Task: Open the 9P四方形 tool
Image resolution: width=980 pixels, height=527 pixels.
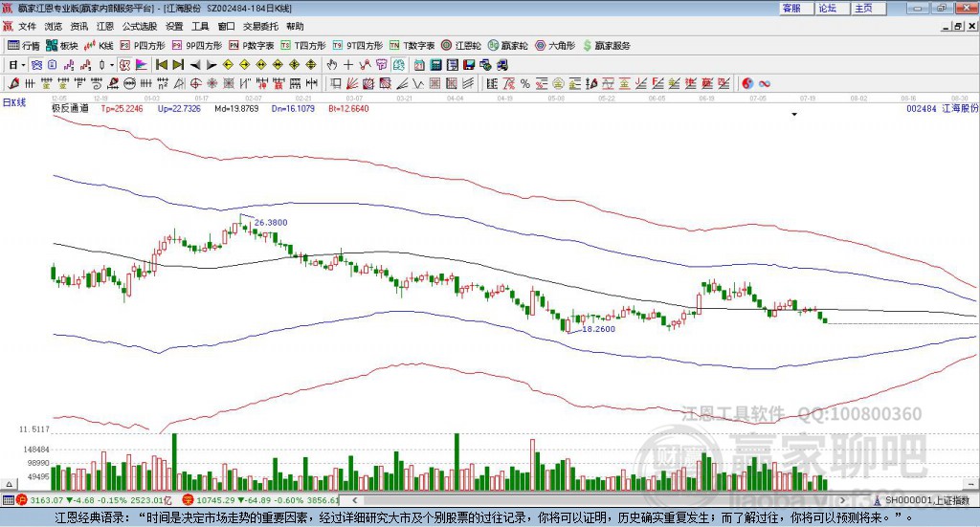Action: [197, 46]
